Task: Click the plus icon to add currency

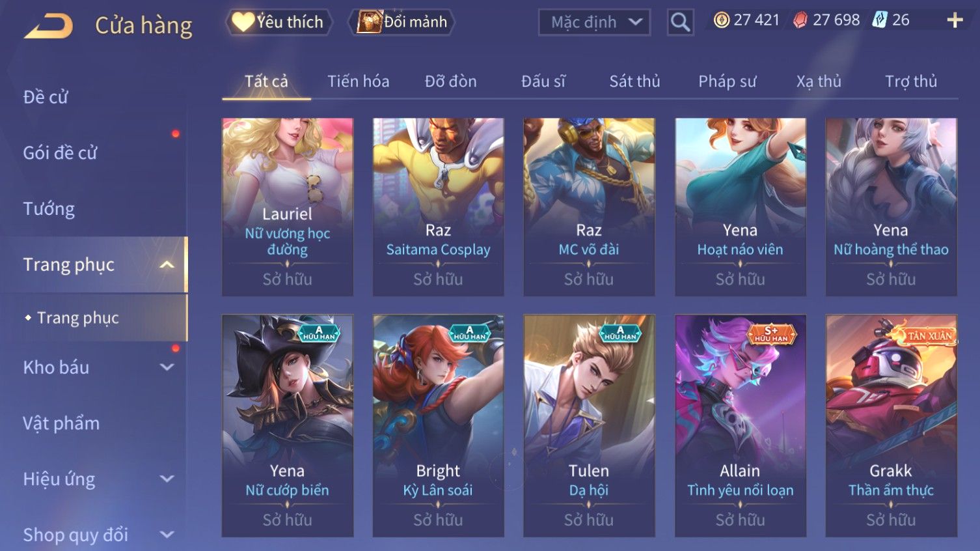Action: [x=955, y=20]
